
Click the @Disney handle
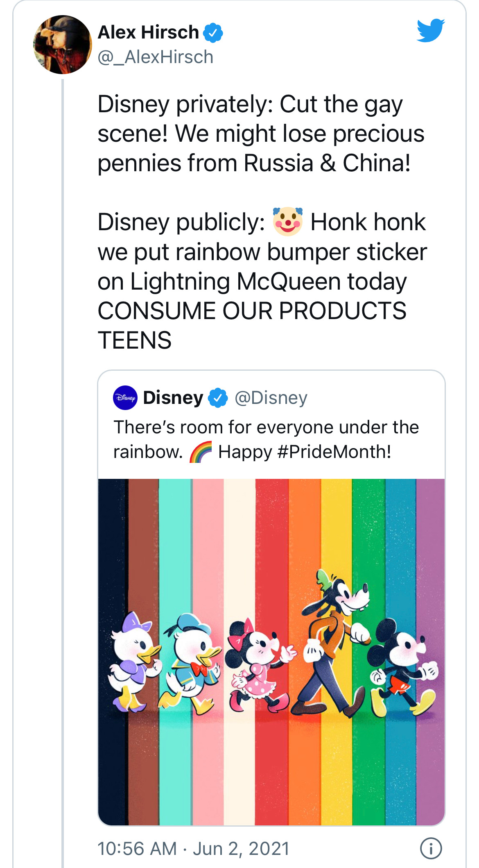click(x=271, y=398)
